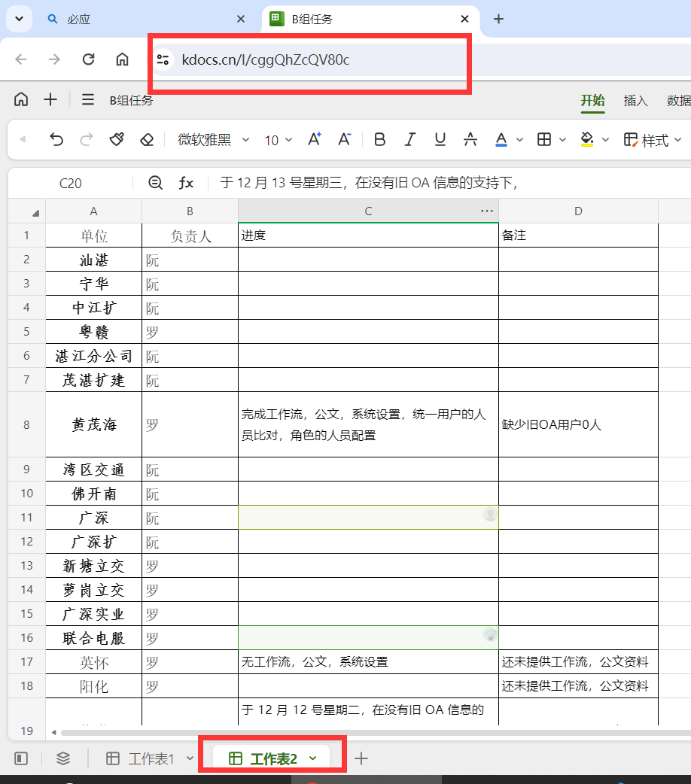The image size is (691, 784).
Task: Toggle the sidebar panel icon at bottom
Action: [21, 758]
